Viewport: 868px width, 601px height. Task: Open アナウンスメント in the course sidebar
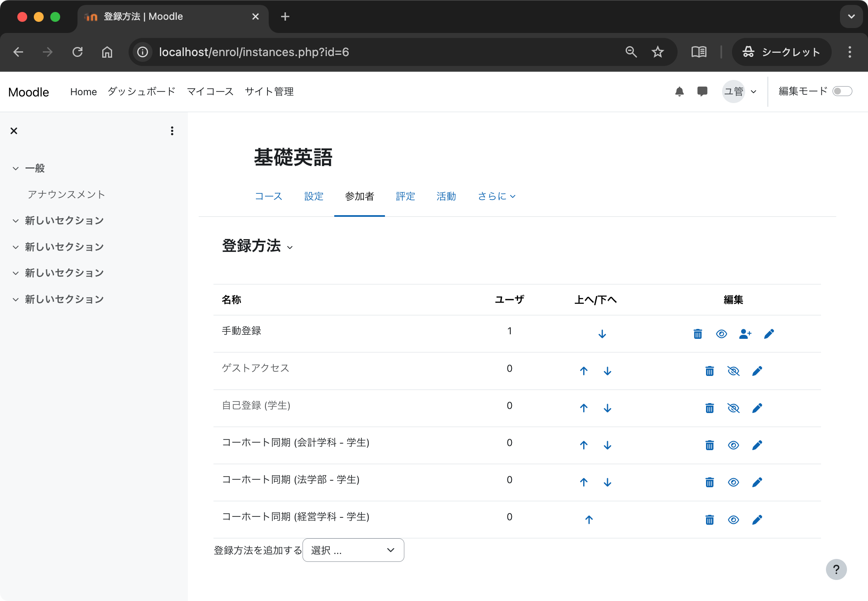(66, 194)
